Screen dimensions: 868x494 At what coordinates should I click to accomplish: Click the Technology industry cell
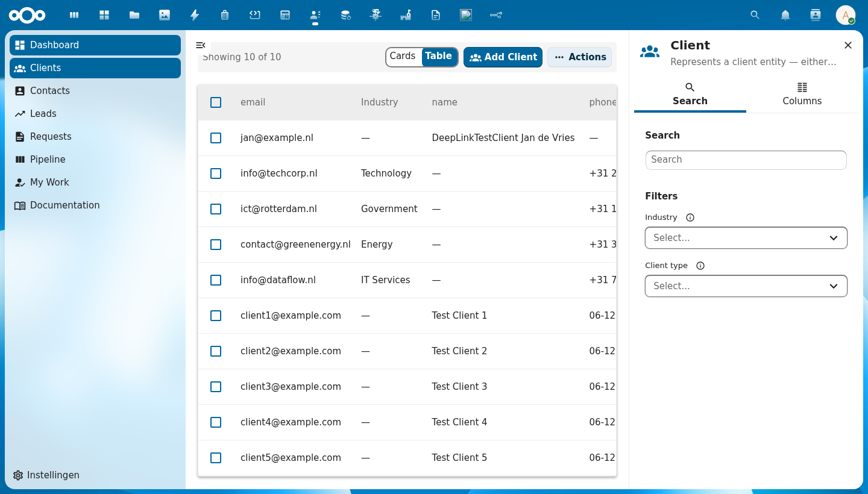tap(386, 174)
